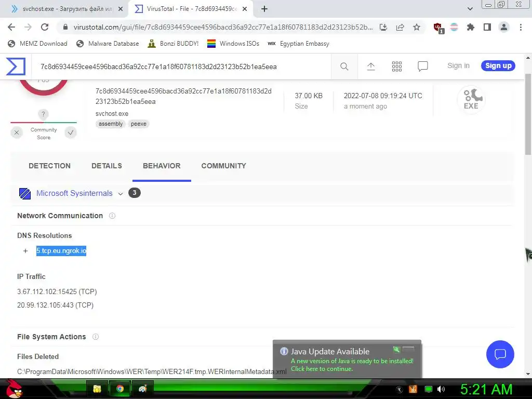Click the community score upvote checkmark

(x=71, y=132)
